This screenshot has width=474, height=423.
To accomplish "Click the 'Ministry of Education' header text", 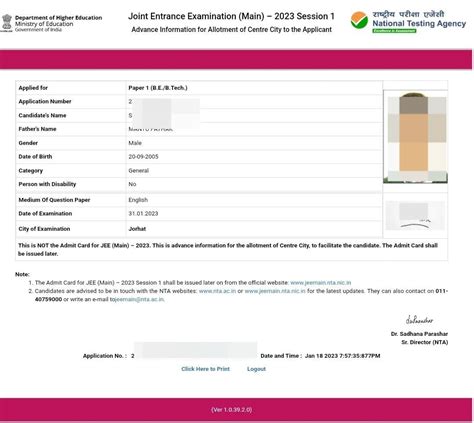I will [x=44, y=24].
